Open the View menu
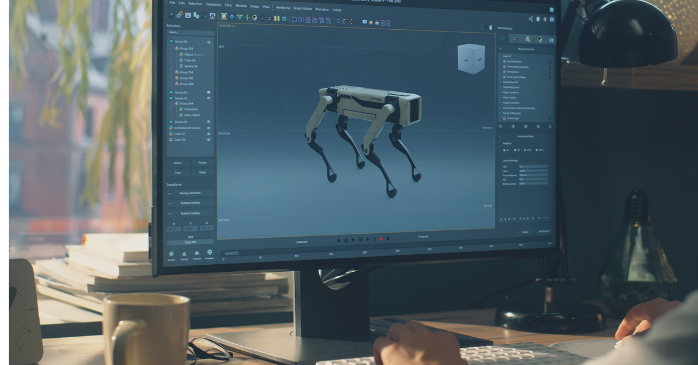This screenshot has height=365, width=698. pos(266,7)
